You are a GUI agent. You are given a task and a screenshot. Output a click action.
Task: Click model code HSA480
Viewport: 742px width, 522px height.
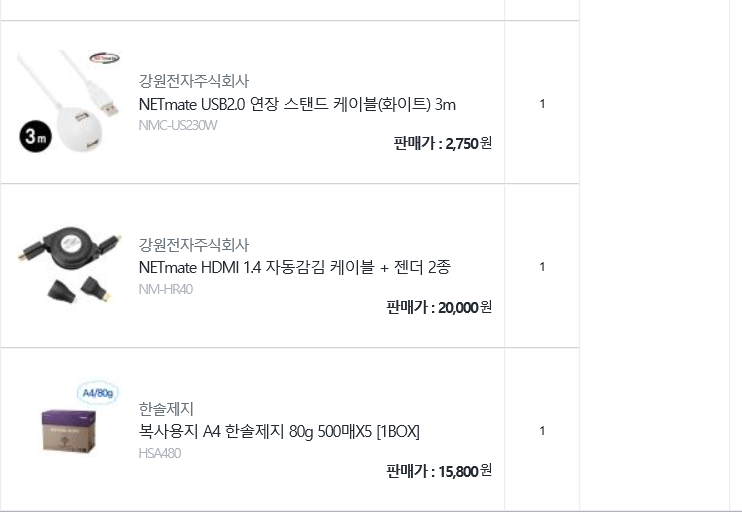coord(160,453)
